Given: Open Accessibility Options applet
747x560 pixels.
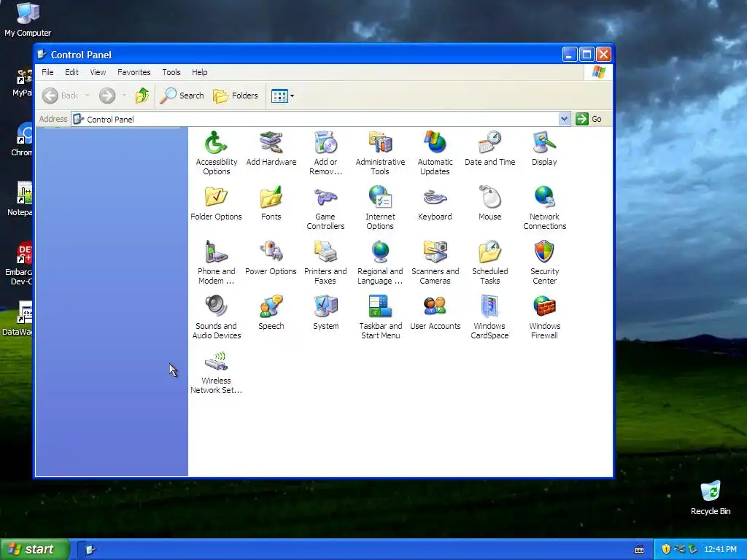Looking at the screenshot, I should [216, 153].
